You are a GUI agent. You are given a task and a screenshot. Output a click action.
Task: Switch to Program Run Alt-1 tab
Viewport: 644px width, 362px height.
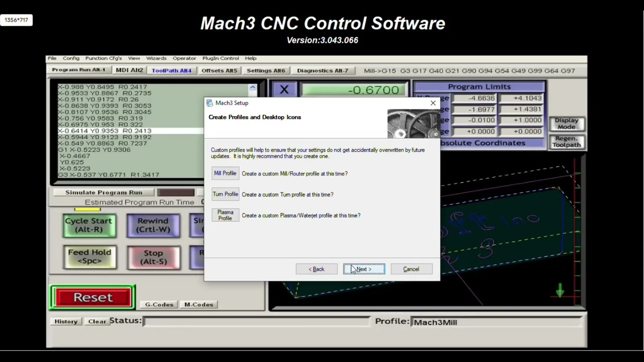78,70
